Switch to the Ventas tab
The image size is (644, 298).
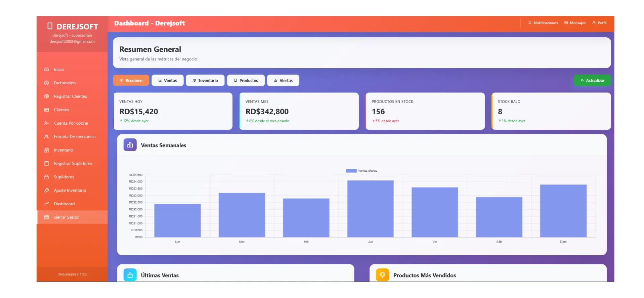click(167, 81)
